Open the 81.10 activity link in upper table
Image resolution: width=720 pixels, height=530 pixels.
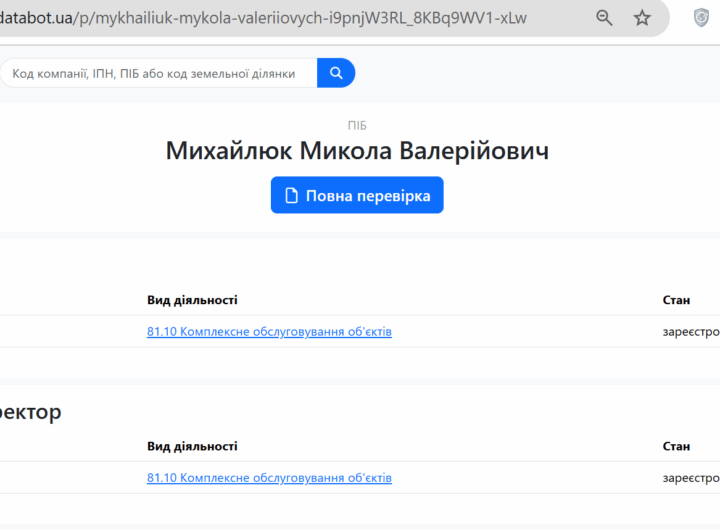tap(269, 332)
